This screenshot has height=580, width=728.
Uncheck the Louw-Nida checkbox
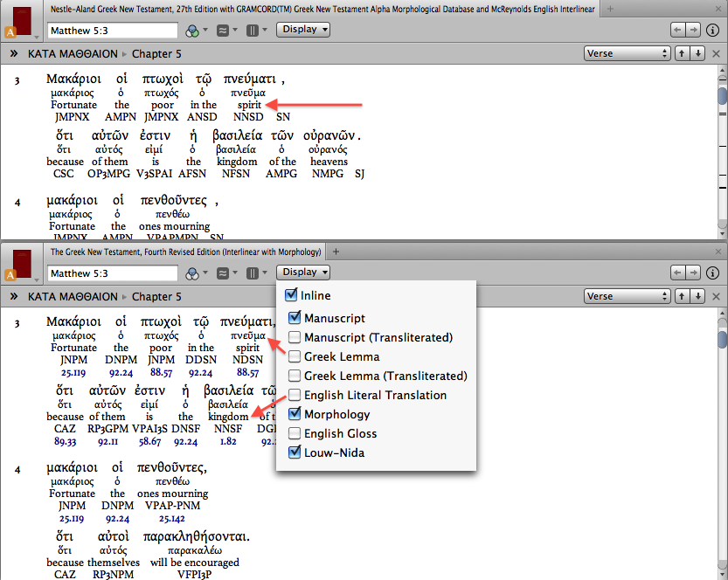295,452
